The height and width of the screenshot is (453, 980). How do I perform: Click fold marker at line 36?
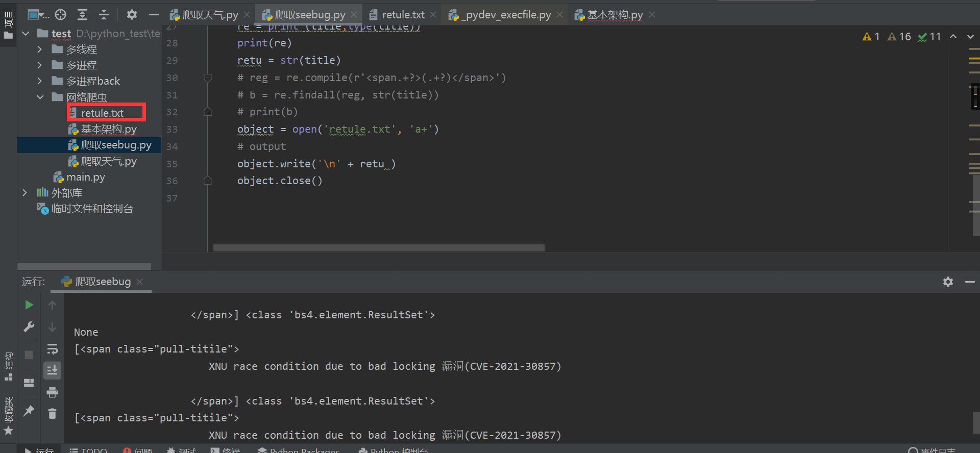click(x=208, y=181)
